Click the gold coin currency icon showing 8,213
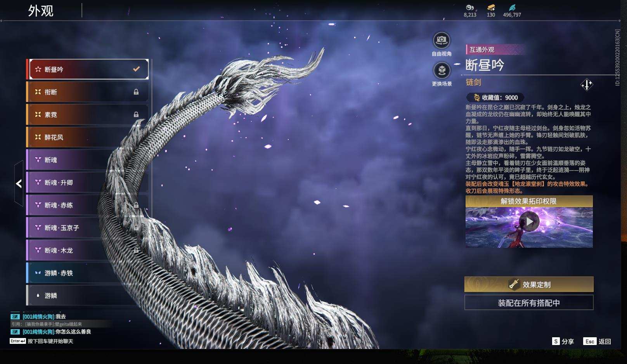The image size is (627, 364). [x=469, y=7]
